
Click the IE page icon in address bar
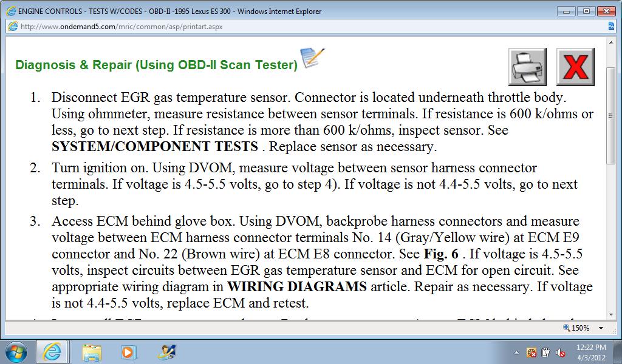tap(13, 27)
